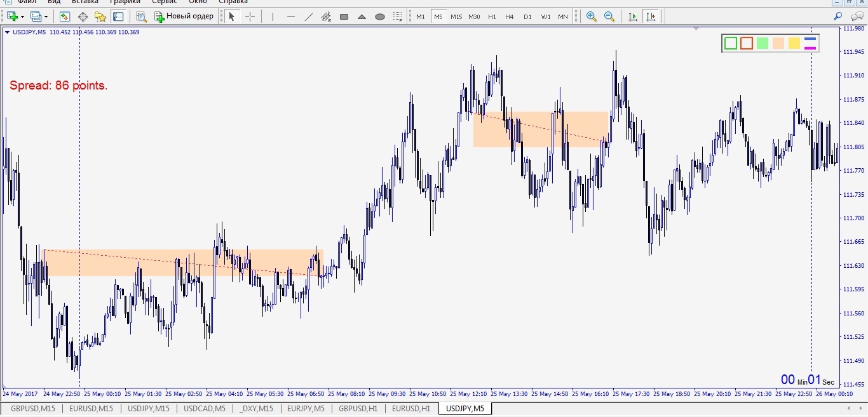Pick the rectangle shape drawing tool
The image size is (868, 417).
click(x=344, y=17)
